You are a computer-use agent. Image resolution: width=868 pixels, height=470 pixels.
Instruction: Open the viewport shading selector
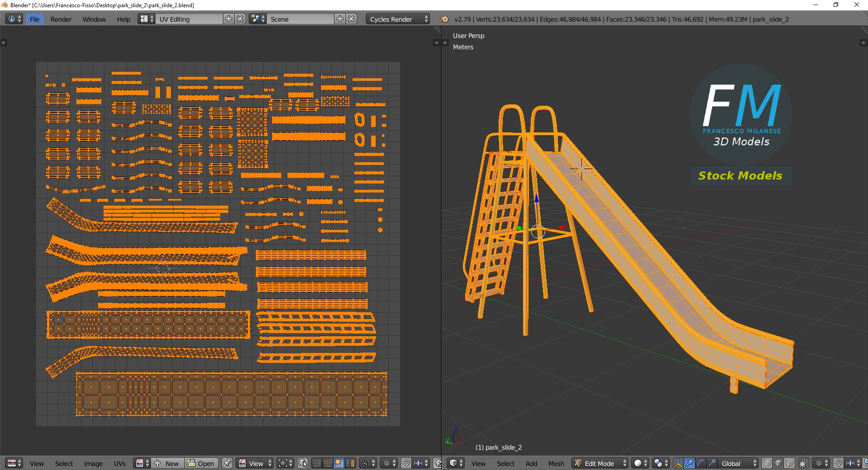(640, 463)
